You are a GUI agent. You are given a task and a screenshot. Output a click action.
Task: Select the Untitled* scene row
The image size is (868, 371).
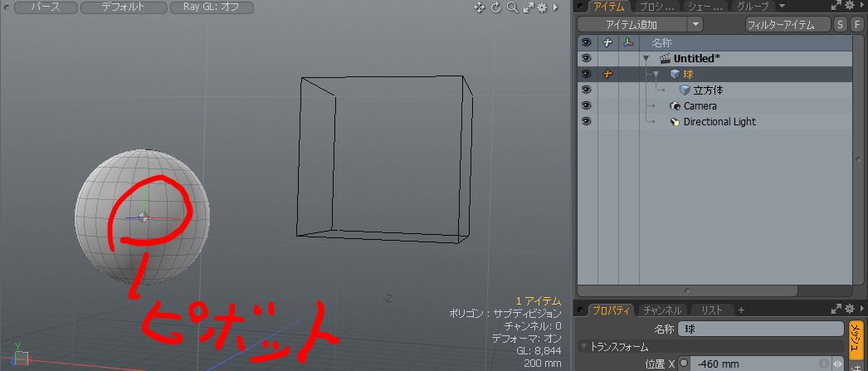pyautogui.click(x=696, y=58)
